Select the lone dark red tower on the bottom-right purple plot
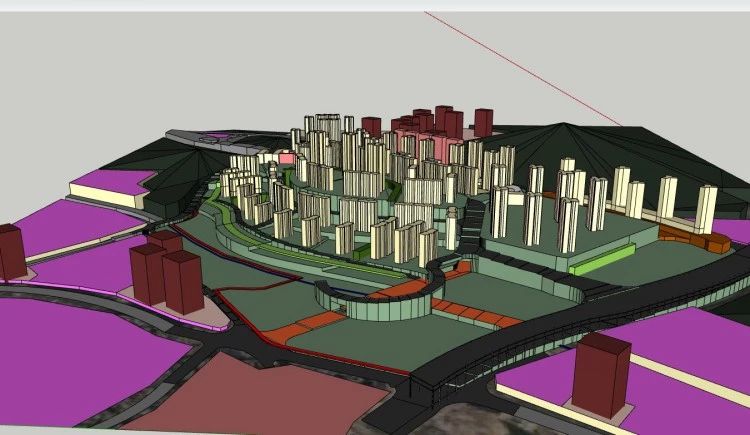The image size is (750, 435). point(602,374)
